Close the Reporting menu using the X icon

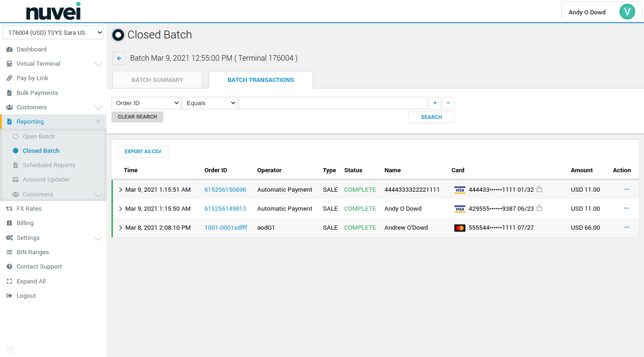click(98, 122)
